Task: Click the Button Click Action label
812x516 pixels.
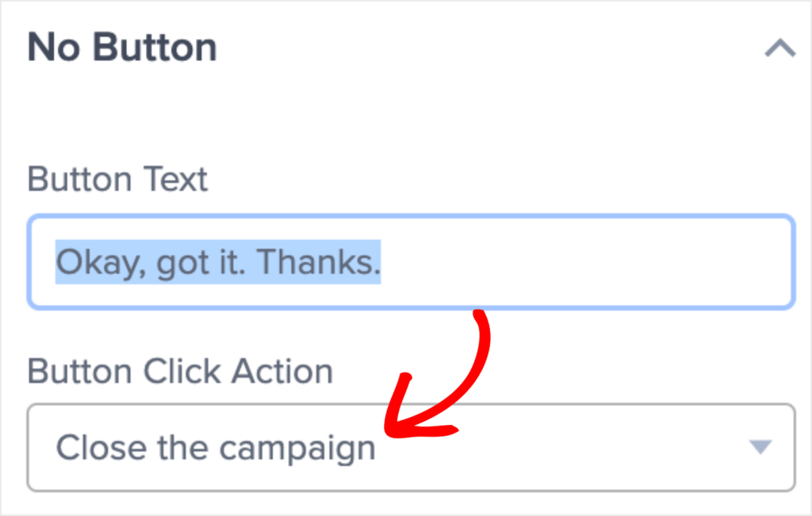Action: (x=179, y=370)
